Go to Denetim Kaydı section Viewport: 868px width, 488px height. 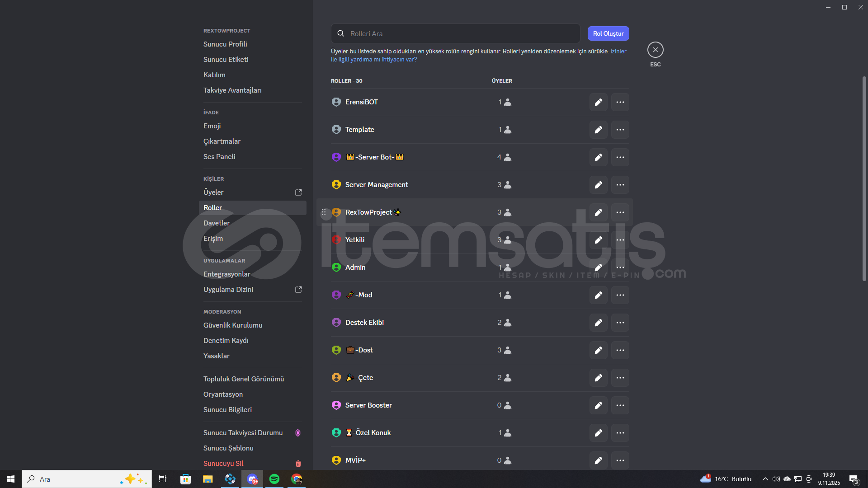click(226, 341)
